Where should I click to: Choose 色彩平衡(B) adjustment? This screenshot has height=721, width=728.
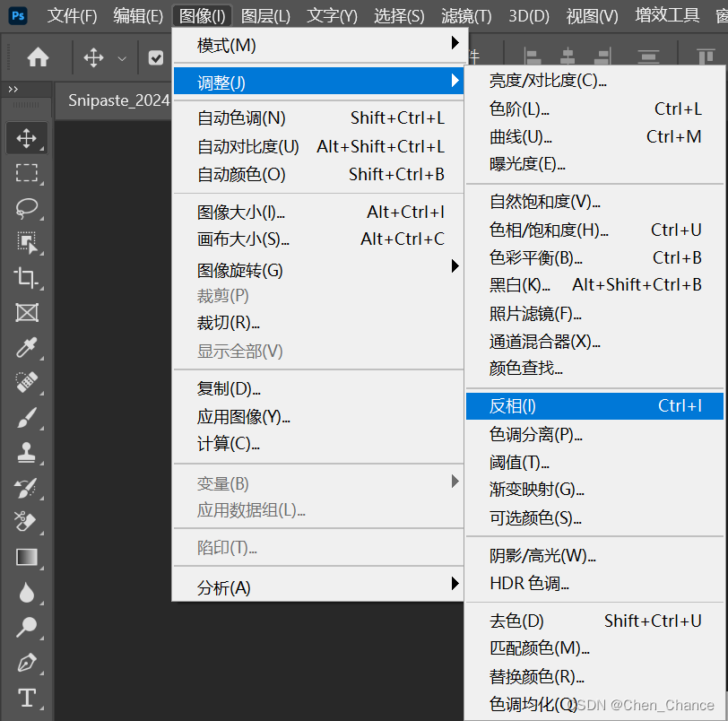click(594, 257)
